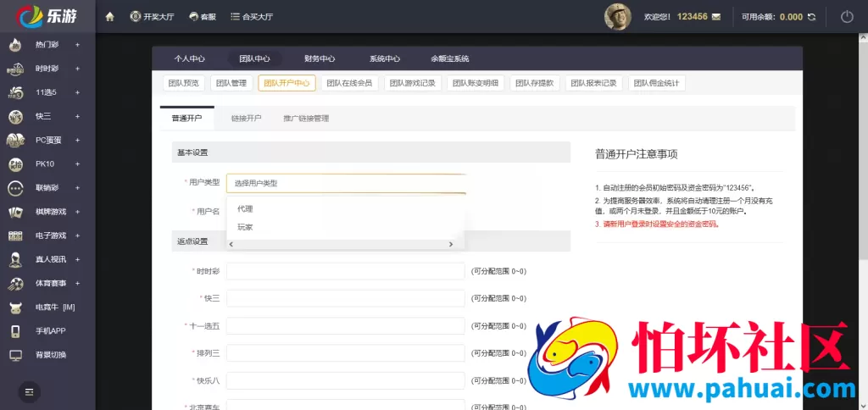868x410 pixels.
Task: Open 团队存提款 sub-page
Action: [535, 84]
